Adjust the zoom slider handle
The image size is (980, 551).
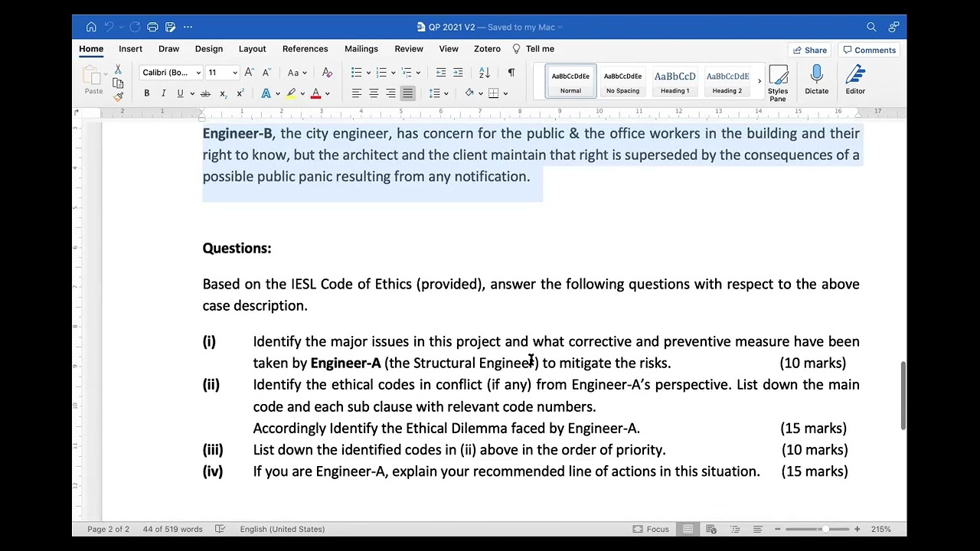(825, 529)
